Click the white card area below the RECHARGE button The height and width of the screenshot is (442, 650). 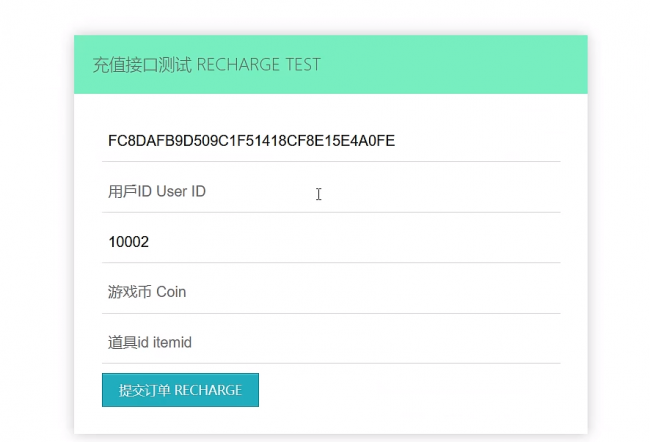[331, 420]
